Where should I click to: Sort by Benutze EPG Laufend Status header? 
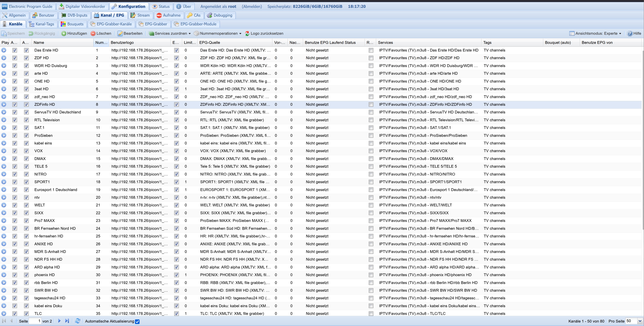[x=334, y=43]
